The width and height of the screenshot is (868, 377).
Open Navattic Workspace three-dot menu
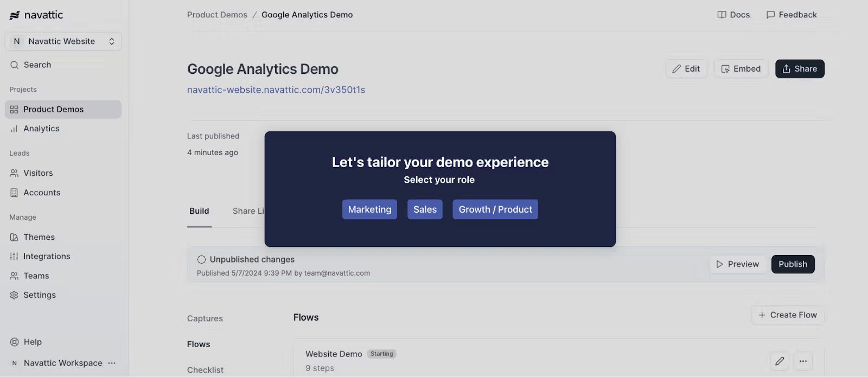pos(112,363)
